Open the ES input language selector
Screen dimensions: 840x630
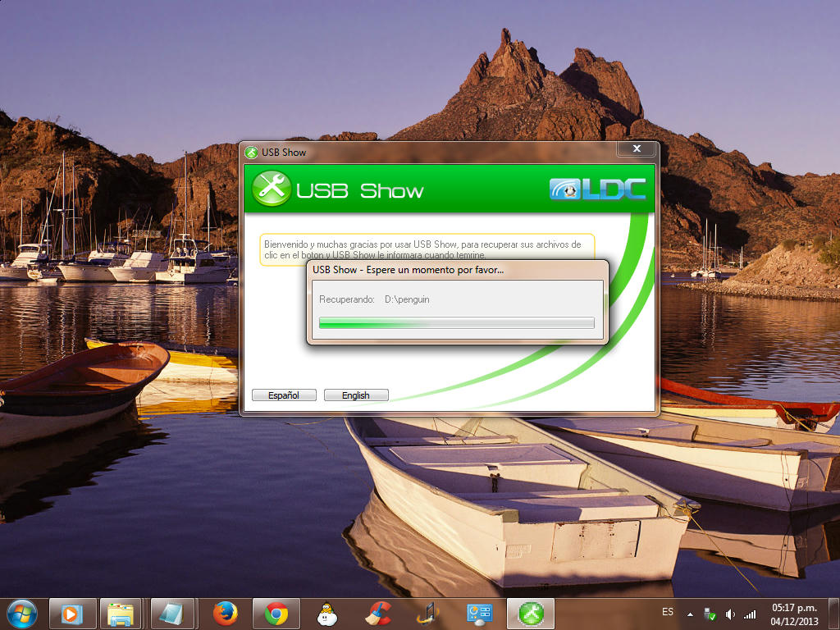tap(668, 612)
